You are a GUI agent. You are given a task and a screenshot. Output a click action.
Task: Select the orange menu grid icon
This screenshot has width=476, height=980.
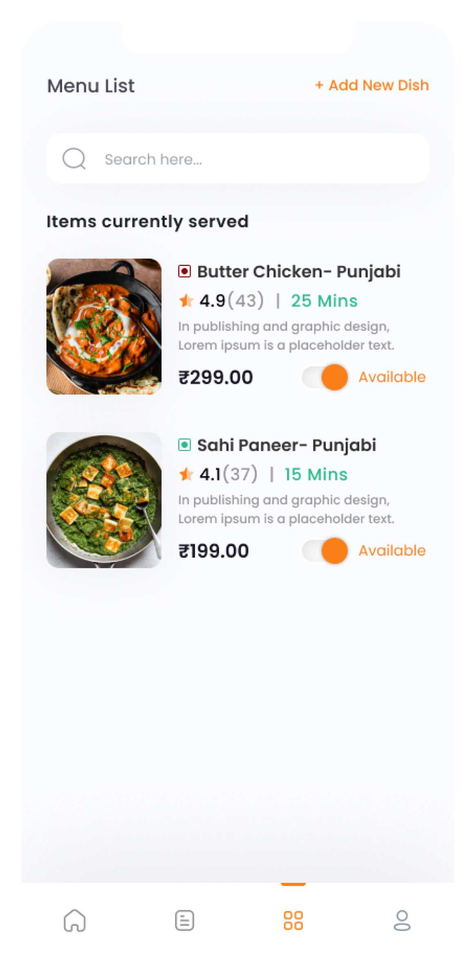pos(293,920)
